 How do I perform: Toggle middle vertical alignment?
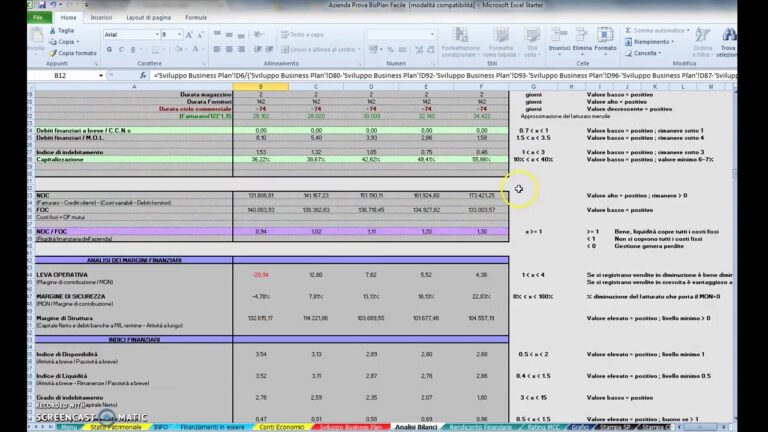229,35
